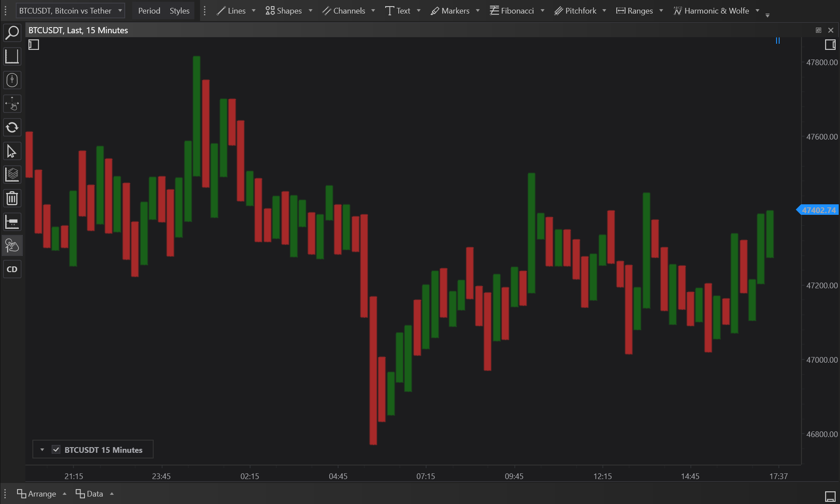The height and width of the screenshot is (504, 840).
Task: Uncheck the BTCUSDT 15 Minutes series checkbox
Action: 56,450
